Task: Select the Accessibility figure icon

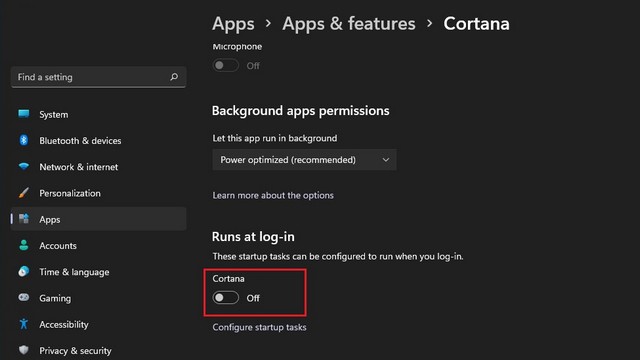Action: [24, 324]
